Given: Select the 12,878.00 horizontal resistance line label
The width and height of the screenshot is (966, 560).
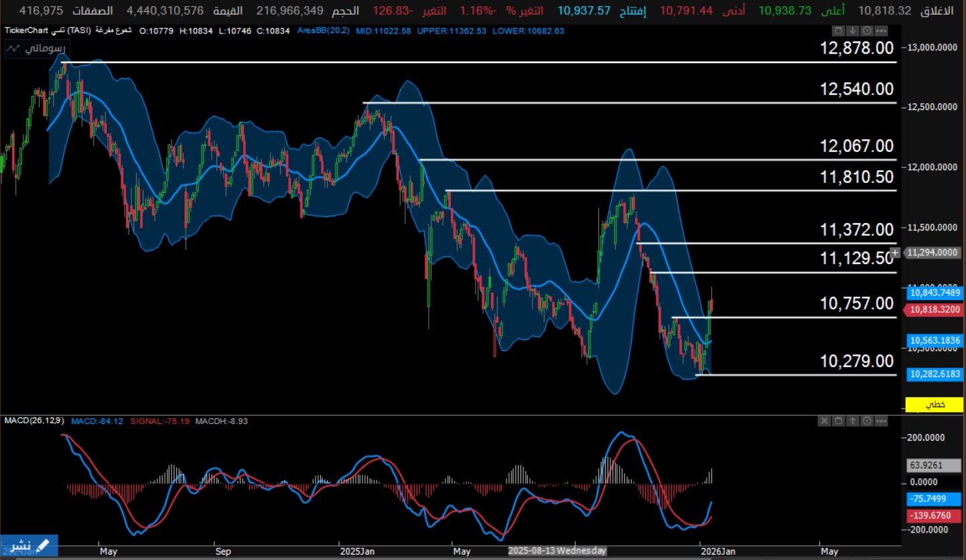Looking at the screenshot, I should click(x=857, y=48).
